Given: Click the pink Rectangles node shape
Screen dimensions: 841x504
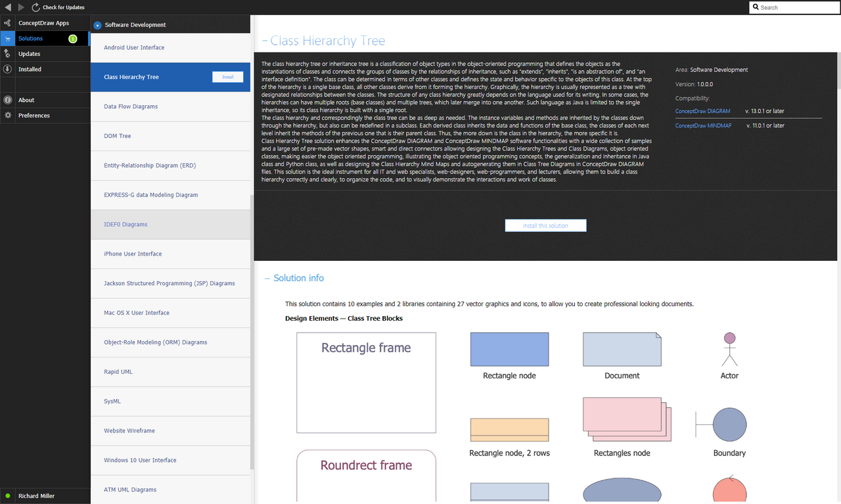Looking at the screenshot, I should 626,421.
